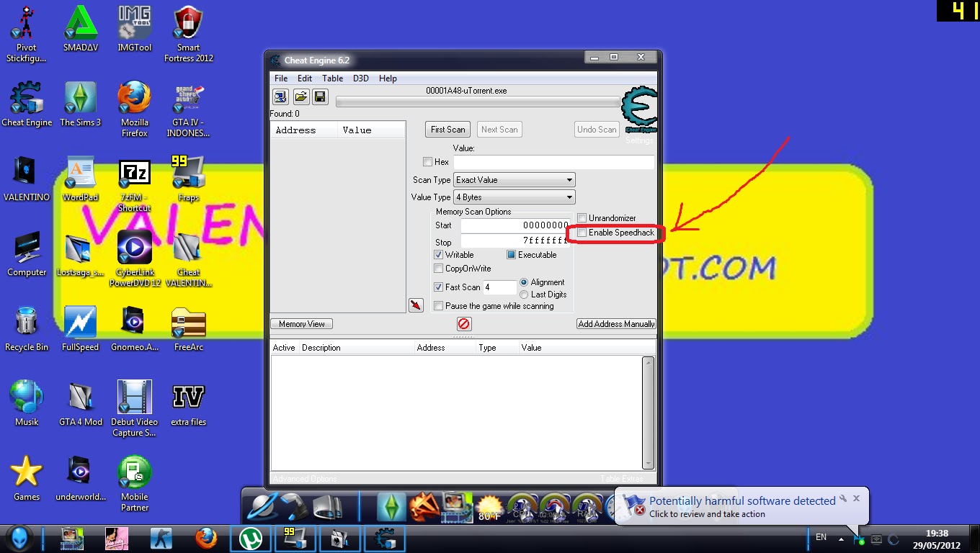Image resolution: width=980 pixels, height=553 pixels.
Task: Click Advanced Options at bottom left
Action: coord(305,479)
